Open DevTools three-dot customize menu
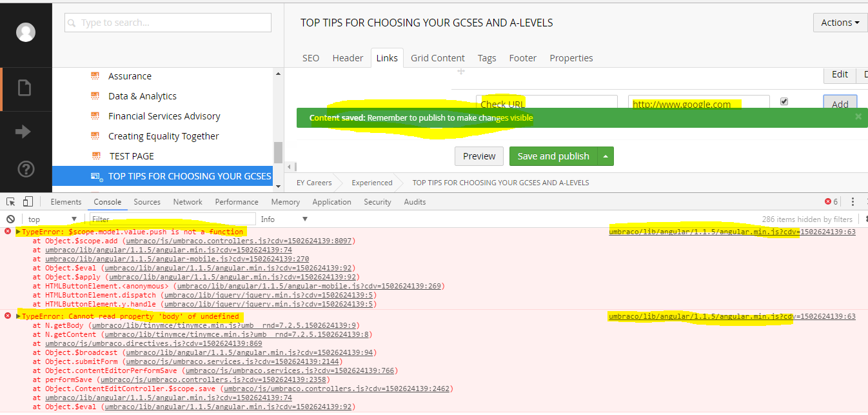The image size is (868, 415). pos(853,202)
